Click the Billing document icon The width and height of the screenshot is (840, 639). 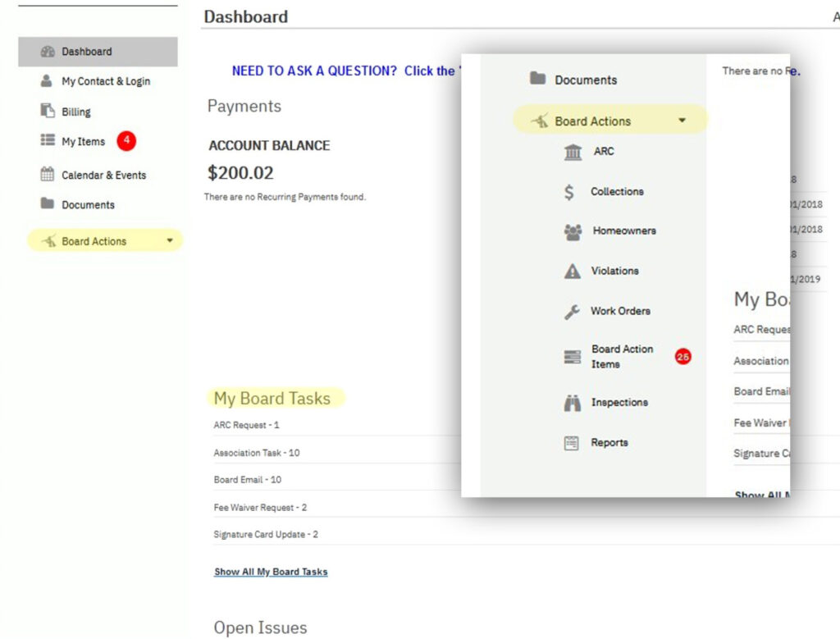tap(48, 111)
